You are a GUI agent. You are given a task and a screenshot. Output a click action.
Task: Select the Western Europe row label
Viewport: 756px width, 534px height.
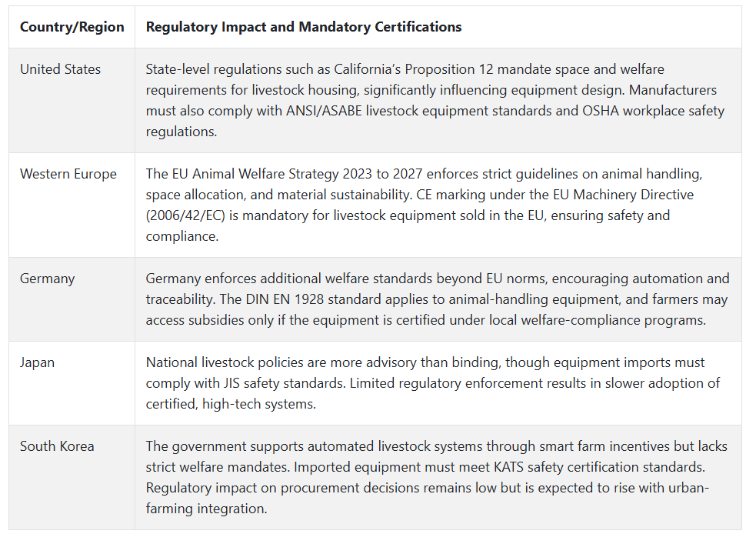point(68,174)
